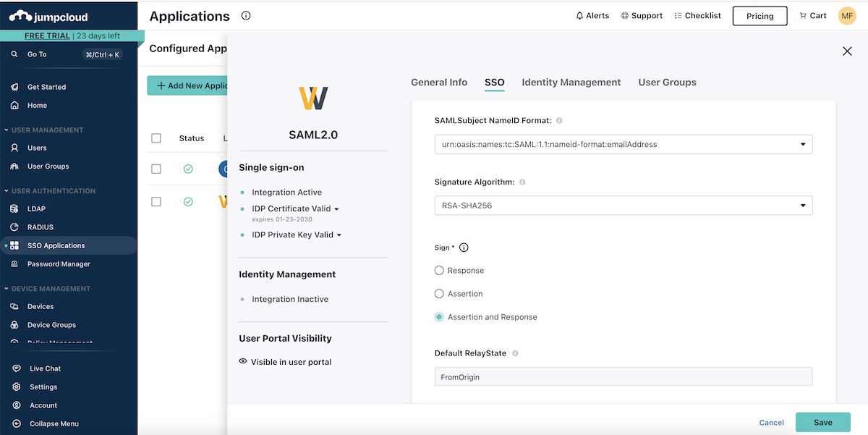Click the Settings gear in sidebar
This screenshot has width=868, height=435.
(17, 387)
